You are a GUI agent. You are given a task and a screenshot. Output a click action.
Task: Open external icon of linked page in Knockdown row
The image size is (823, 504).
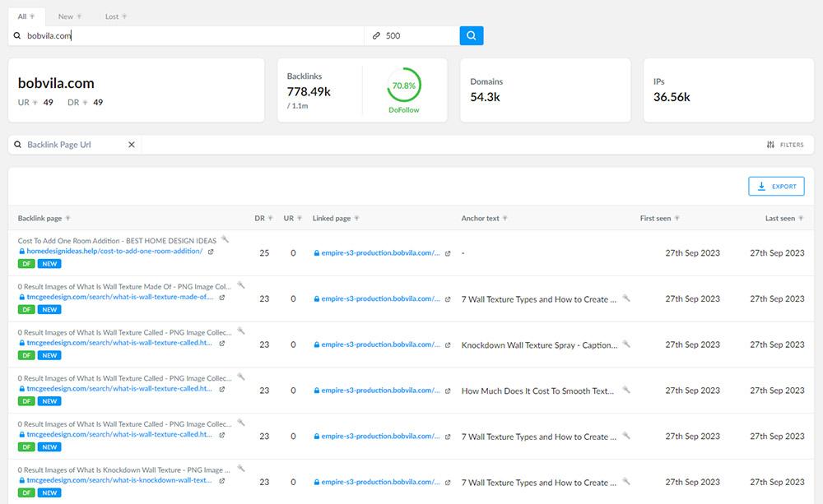pyautogui.click(x=448, y=482)
